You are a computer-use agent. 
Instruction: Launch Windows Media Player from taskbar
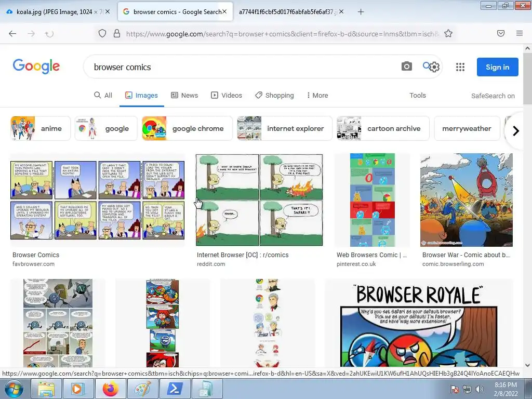point(77,389)
